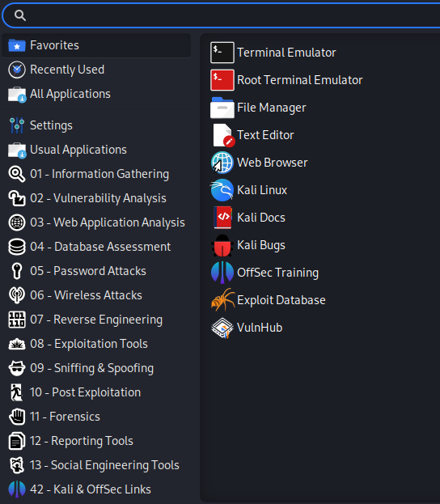The width and height of the screenshot is (440, 504).
Task: Choose 10 - Post Exploitation label
Action: (x=85, y=392)
